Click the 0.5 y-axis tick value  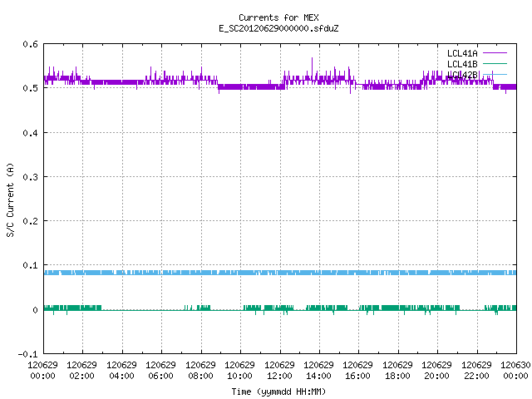coord(31,88)
